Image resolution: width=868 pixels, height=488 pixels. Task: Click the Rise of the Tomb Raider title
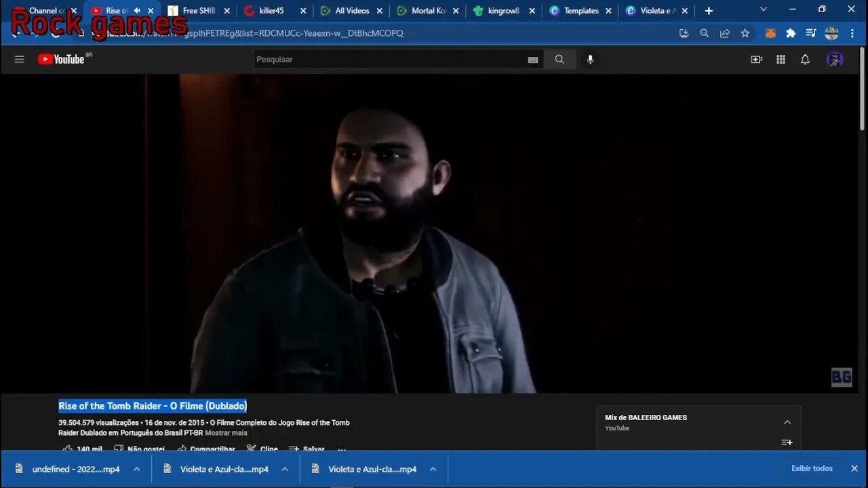153,406
